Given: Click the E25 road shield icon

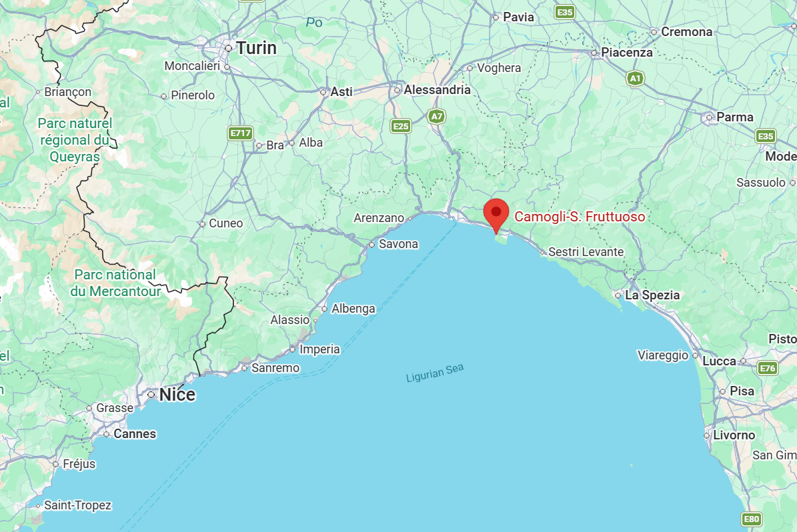Looking at the screenshot, I should (401, 126).
